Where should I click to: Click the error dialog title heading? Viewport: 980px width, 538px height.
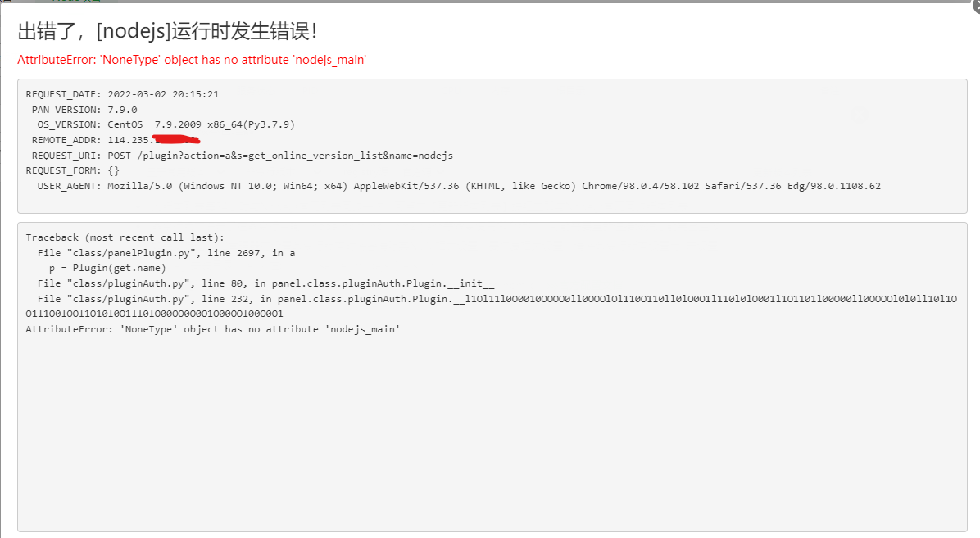tap(167, 30)
